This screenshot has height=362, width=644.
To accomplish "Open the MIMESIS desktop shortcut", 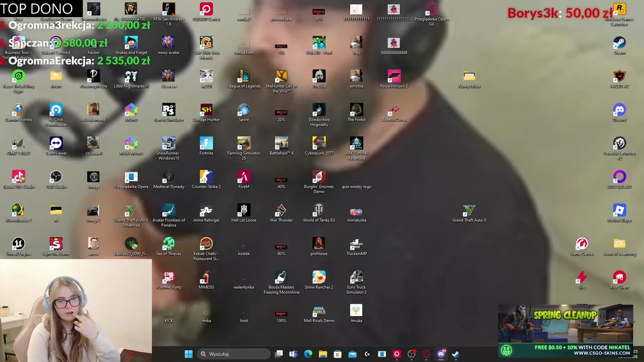I will [206, 278].
